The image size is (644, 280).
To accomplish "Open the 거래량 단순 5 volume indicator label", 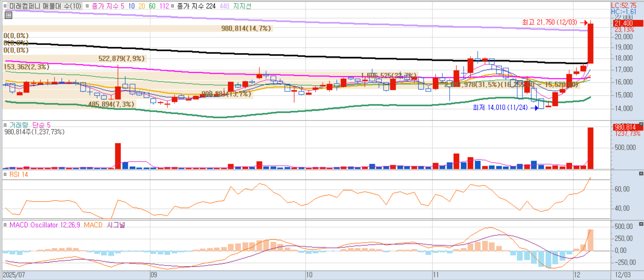I will tap(30, 125).
